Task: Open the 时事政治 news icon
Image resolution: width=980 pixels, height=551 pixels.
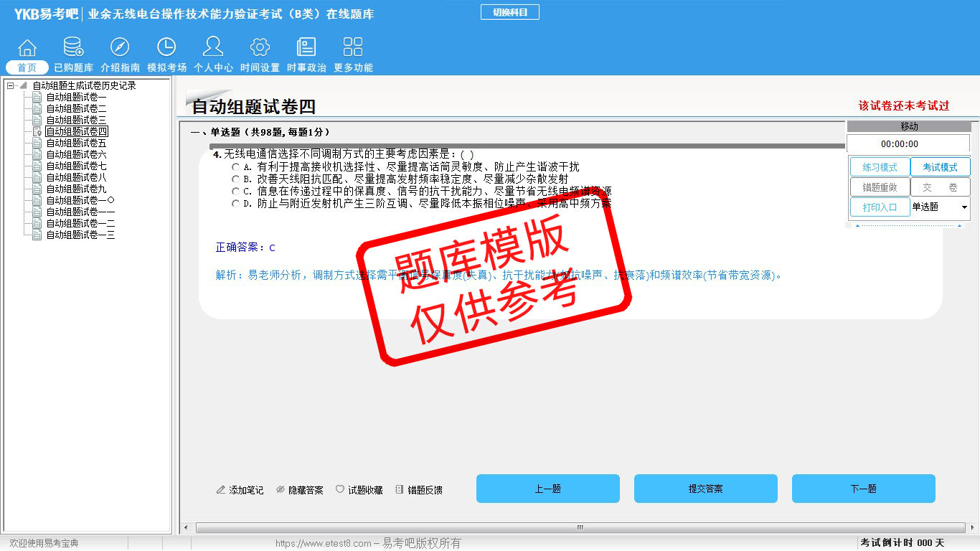Action: coord(306,47)
